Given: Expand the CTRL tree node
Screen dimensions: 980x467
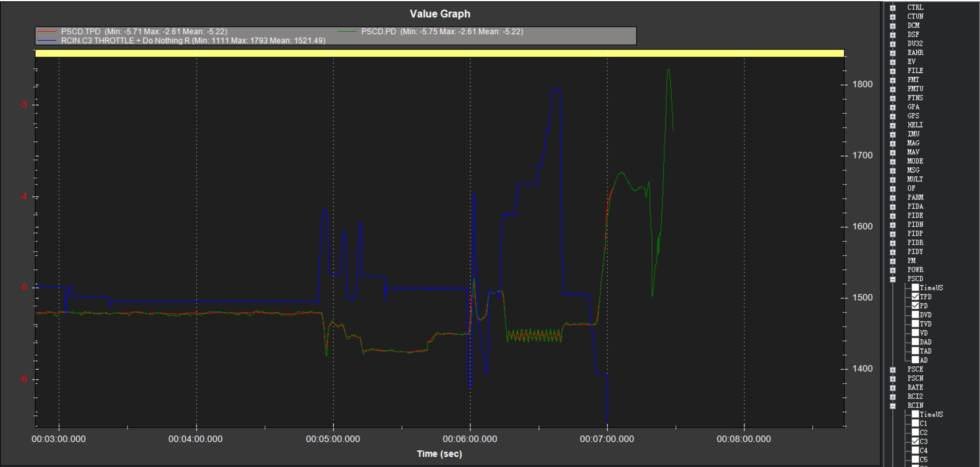Looking at the screenshot, I should pos(893,7).
